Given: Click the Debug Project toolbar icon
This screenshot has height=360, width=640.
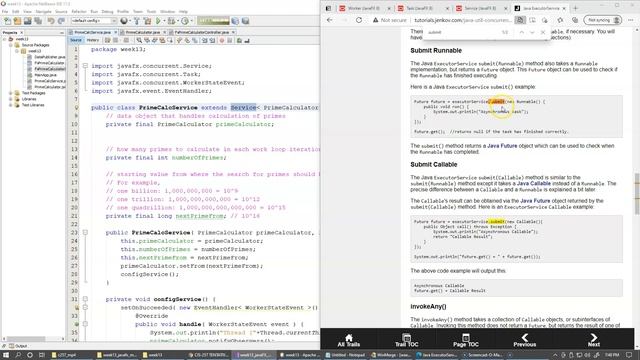Looking at the screenshot, I should 171,21.
